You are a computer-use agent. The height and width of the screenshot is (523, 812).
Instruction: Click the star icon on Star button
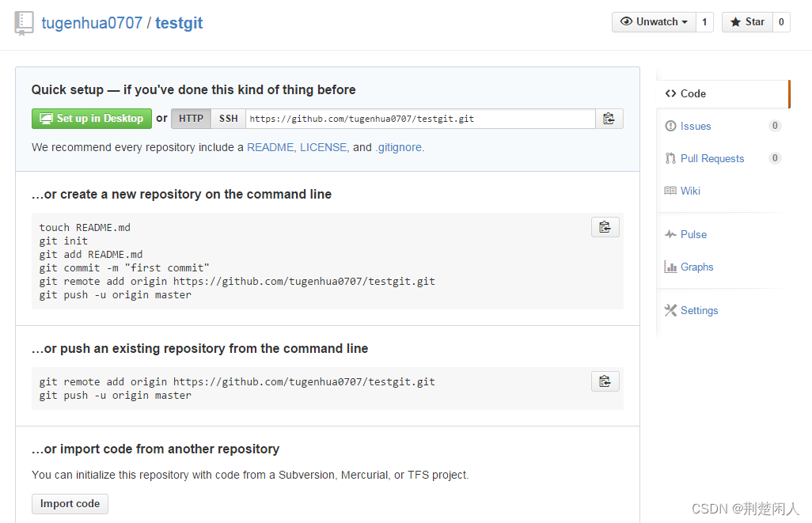click(x=735, y=21)
